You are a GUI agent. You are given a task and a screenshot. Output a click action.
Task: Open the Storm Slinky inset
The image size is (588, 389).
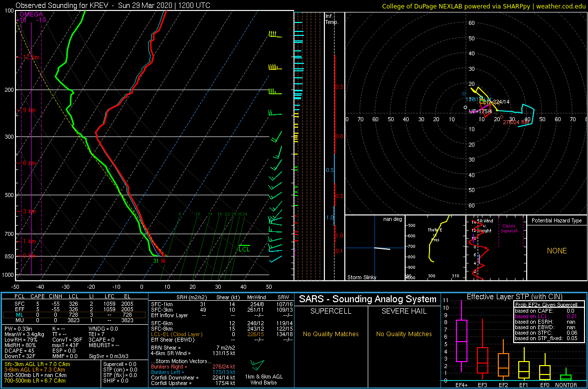click(375, 248)
